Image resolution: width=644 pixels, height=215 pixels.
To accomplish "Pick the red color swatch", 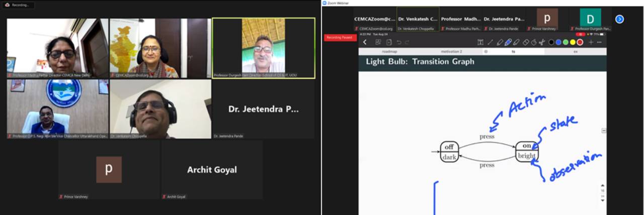I will [580, 42].
